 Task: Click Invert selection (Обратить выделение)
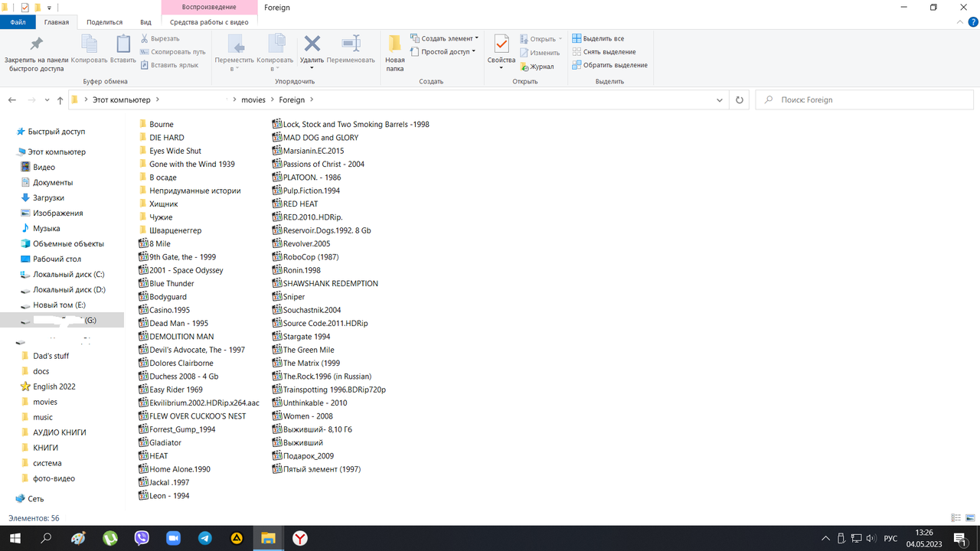609,65
